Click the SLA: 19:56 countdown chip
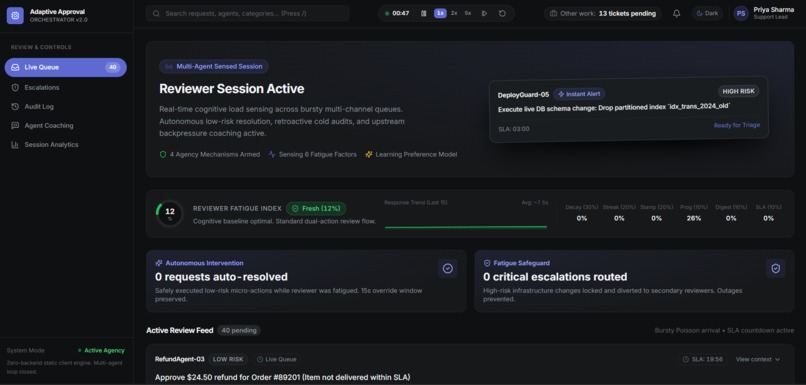The width and height of the screenshot is (806, 385). click(702, 359)
